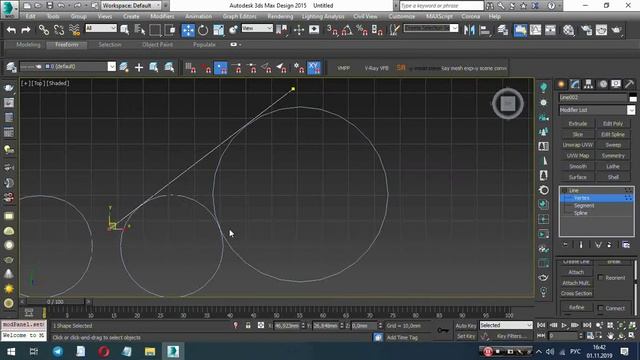Open the Graph Editors menu
The image size is (640, 360).
point(240,16)
